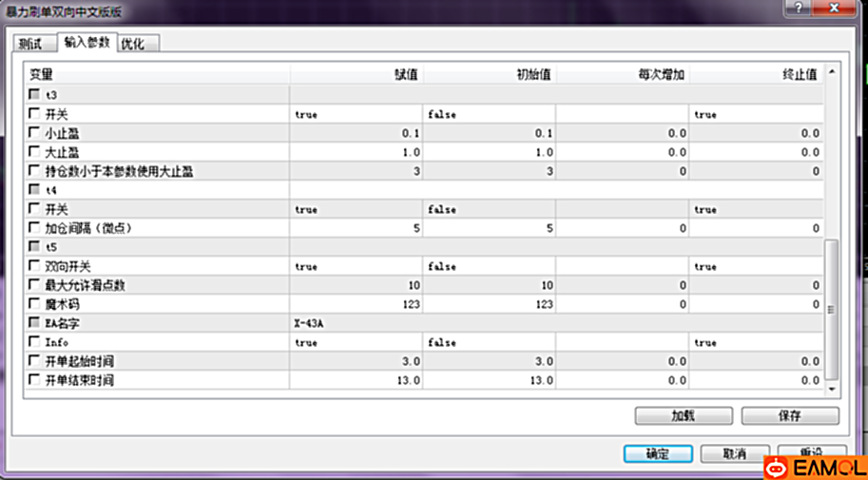Switch to the 测试 tab
The image size is (868, 480).
click(x=33, y=44)
